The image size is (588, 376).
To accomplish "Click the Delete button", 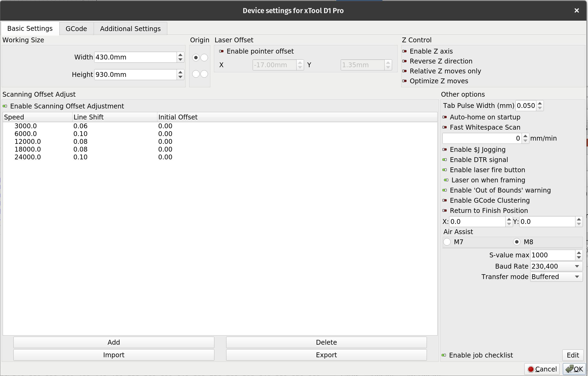I will (x=326, y=343).
